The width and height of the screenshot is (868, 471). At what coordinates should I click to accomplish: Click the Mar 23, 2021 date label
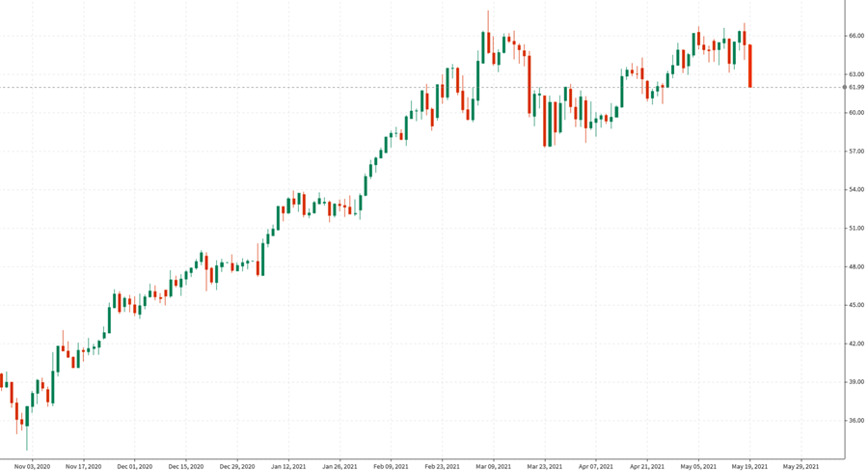544,466
